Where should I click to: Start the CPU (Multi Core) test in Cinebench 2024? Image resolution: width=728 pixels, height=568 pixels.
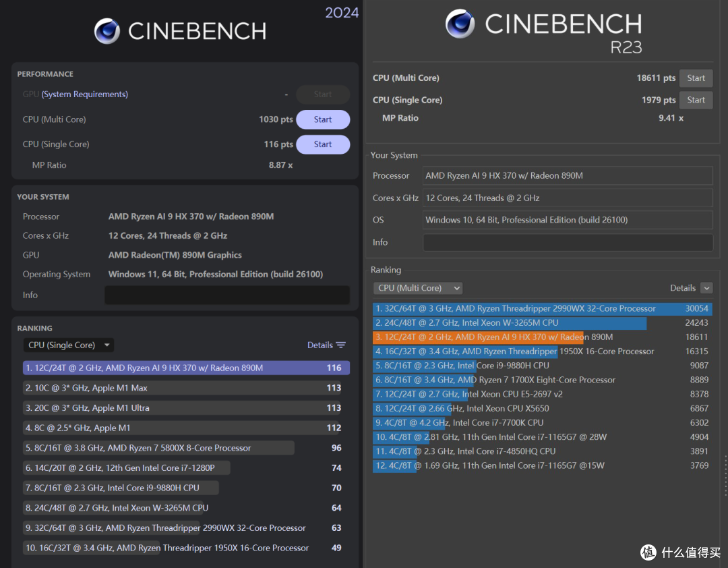(323, 119)
